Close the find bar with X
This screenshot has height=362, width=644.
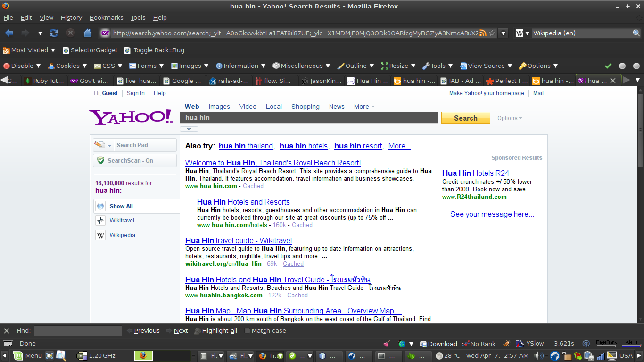pyautogui.click(x=7, y=331)
